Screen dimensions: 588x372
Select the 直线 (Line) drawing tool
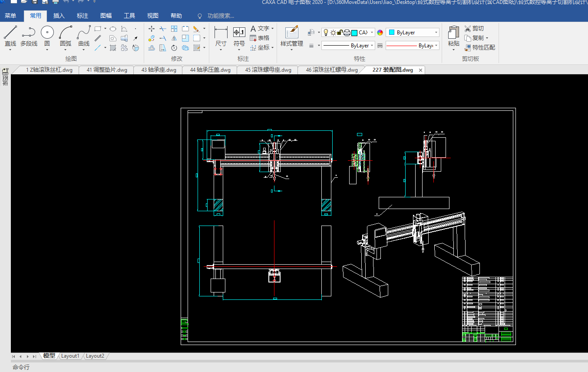click(10, 33)
